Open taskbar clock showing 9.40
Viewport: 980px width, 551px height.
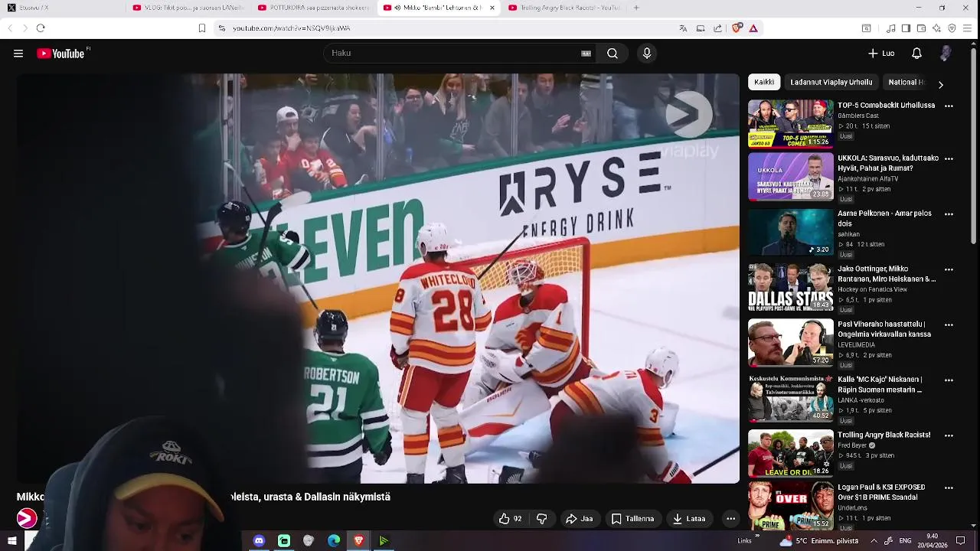932,541
